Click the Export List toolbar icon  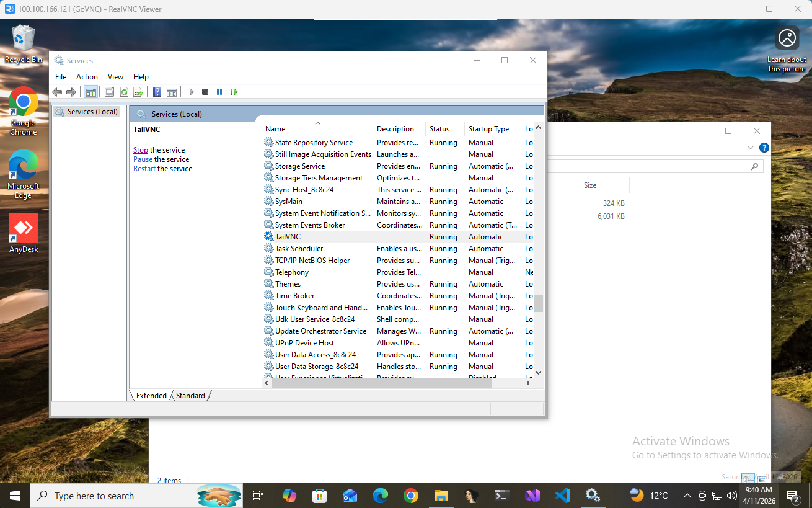[138, 92]
